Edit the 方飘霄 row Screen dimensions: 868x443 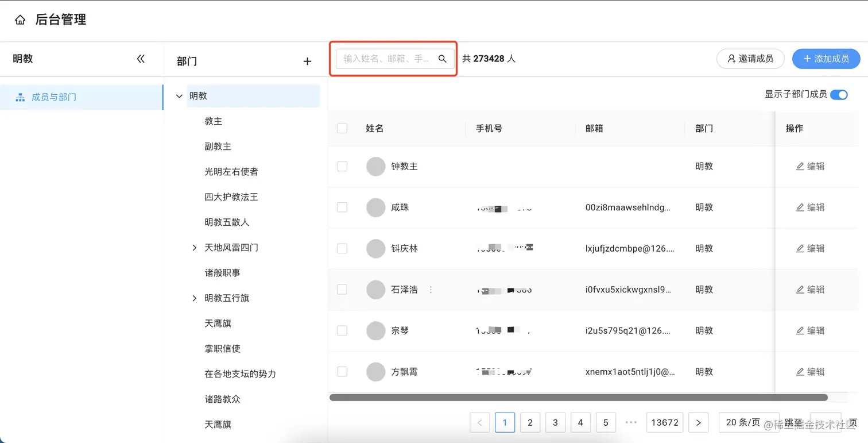(x=810, y=372)
